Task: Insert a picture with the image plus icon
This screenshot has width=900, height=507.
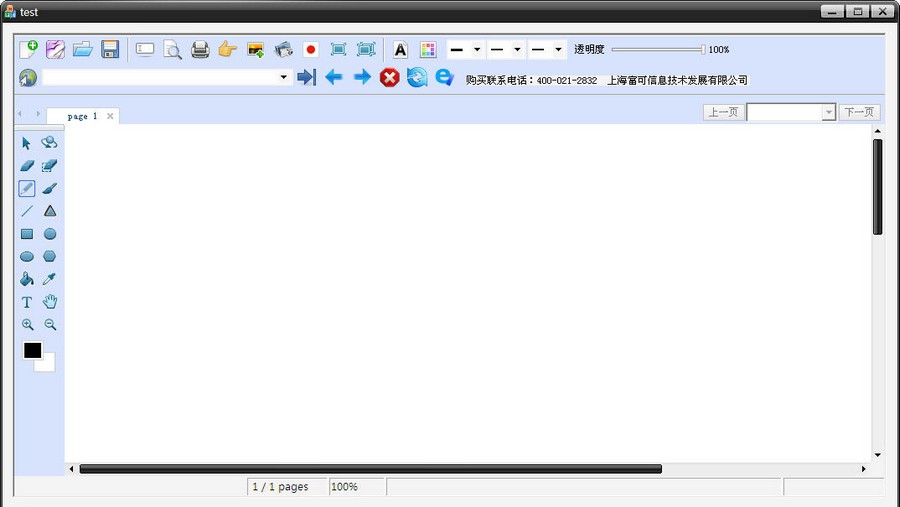Action: [255, 50]
